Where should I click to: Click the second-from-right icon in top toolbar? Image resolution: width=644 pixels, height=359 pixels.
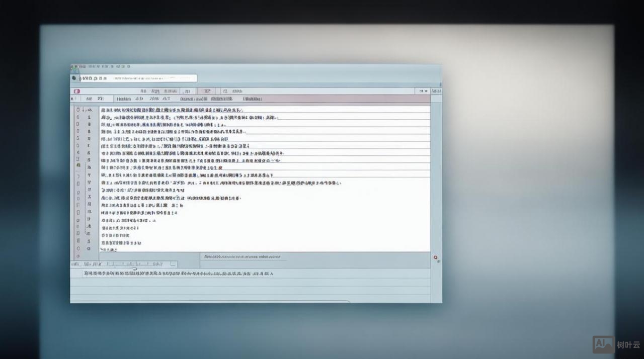(x=422, y=91)
